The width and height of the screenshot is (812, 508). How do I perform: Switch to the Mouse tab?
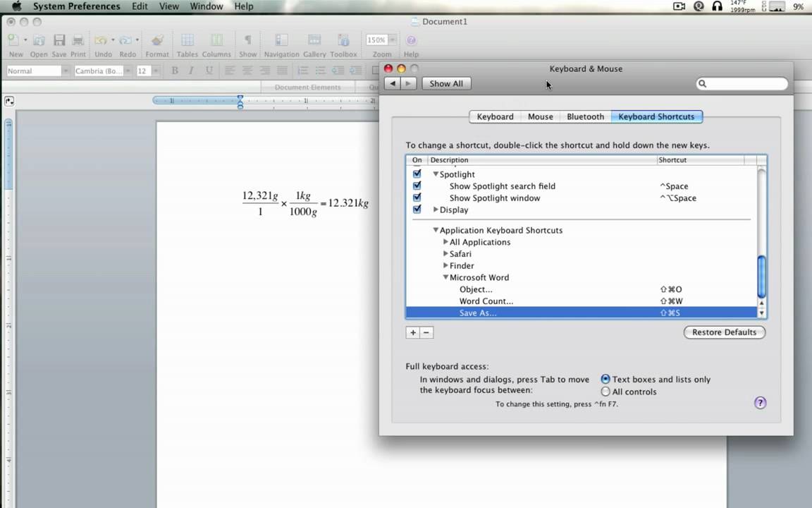tap(540, 116)
